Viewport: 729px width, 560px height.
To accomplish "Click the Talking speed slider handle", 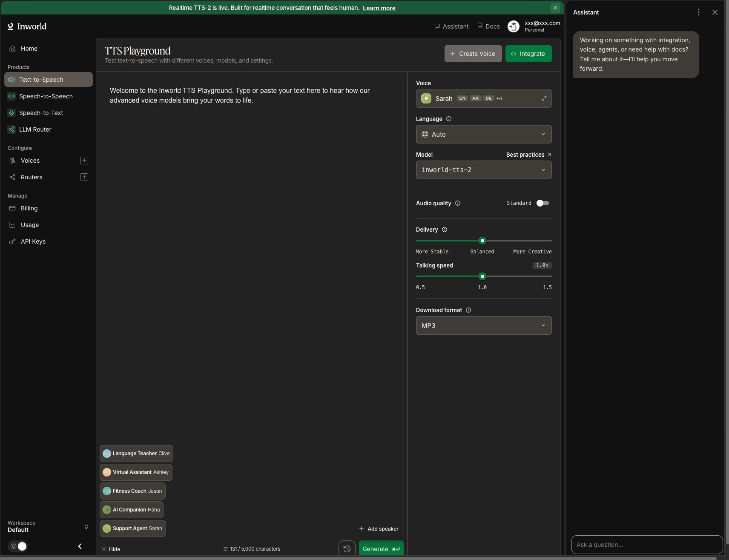I will click(482, 276).
